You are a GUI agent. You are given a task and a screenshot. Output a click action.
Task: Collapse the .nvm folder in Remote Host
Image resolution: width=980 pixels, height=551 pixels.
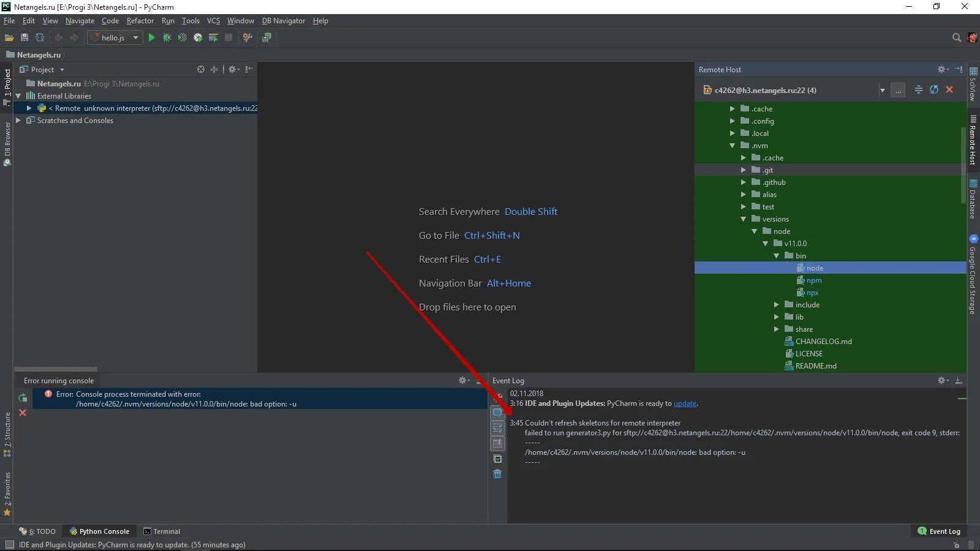[732, 146]
